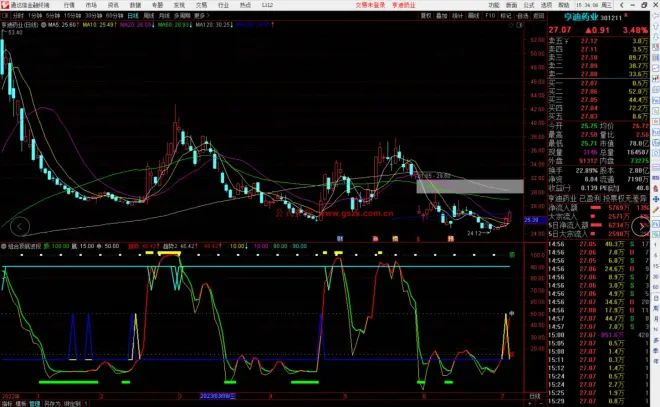Click the blue icon at right sidebar top
The height and width of the screenshot is (407, 660).
tap(654, 17)
